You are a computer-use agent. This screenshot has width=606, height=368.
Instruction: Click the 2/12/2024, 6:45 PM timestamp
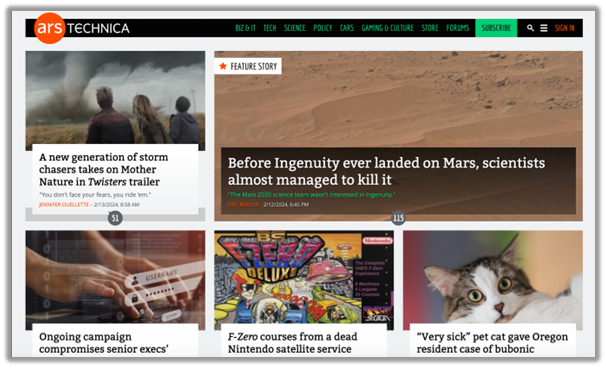tap(286, 204)
